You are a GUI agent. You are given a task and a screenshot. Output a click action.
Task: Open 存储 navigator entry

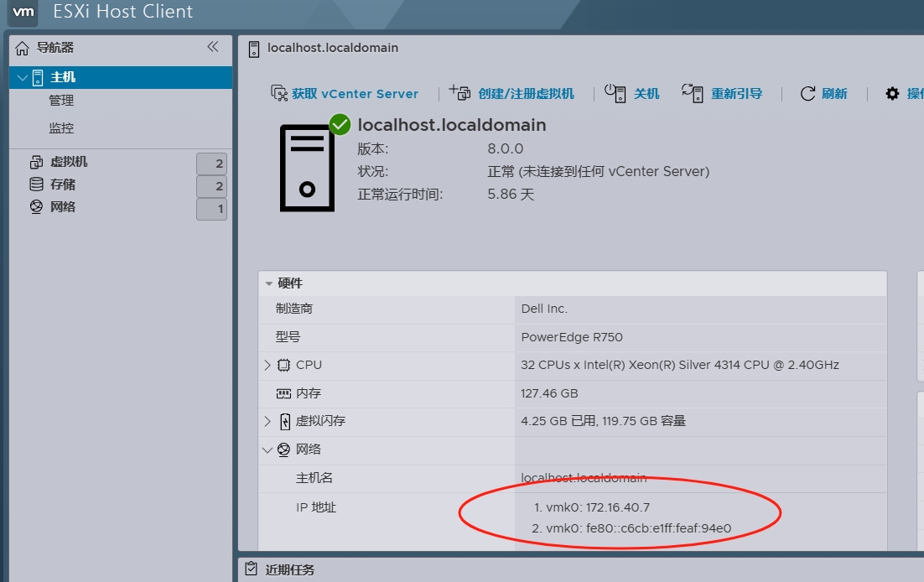[63, 184]
